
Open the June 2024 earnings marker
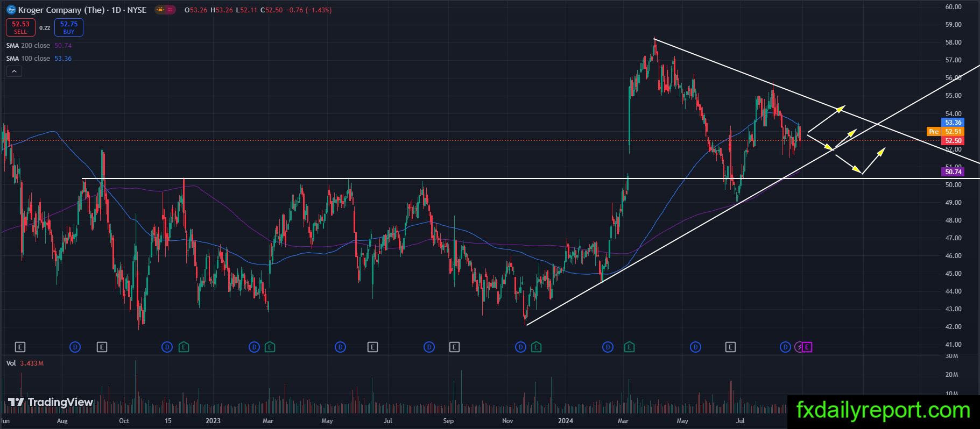coord(730,347)
